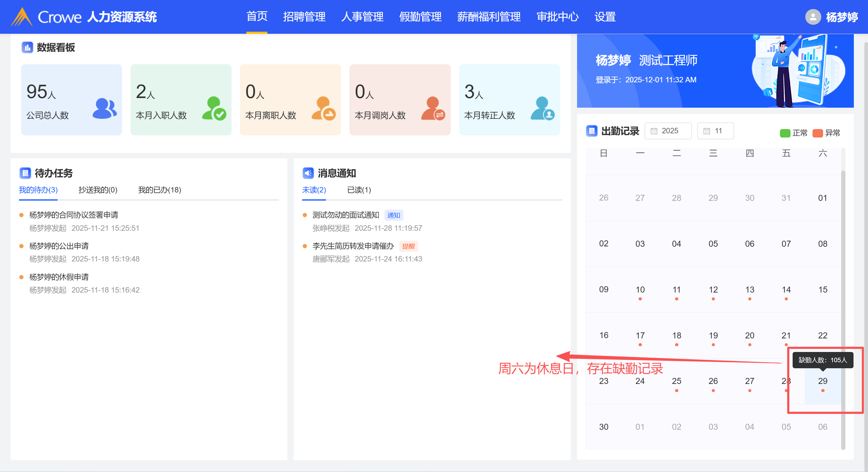Open the 2025 year picker
868x472 pixels.
668,131
